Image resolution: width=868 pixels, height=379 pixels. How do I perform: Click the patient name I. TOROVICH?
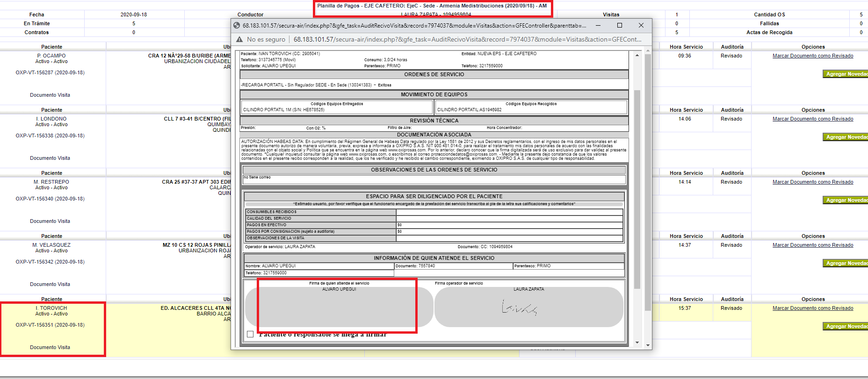click(51, 308)
